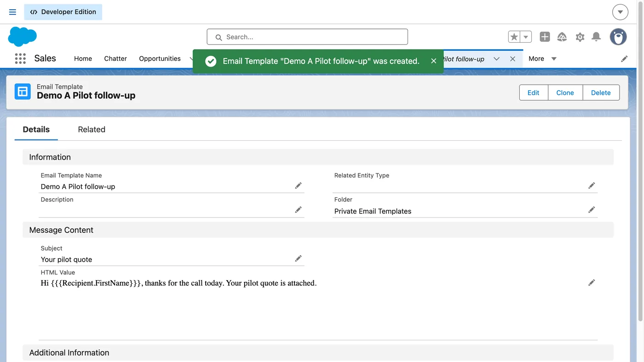Dismiss the success toast notification

(433, 61)
